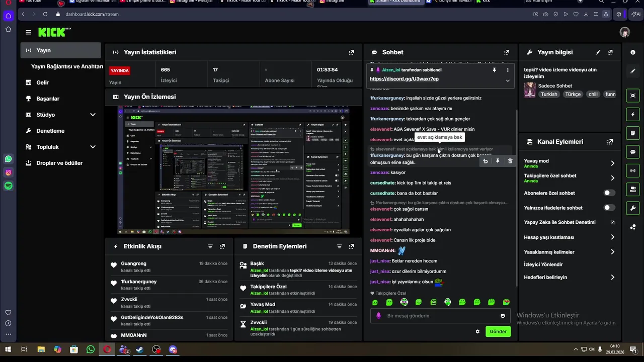Viewport: 644px width, 362px height.
Task: Open Droplar ve ödüller in sidebar
Action: 59,163
